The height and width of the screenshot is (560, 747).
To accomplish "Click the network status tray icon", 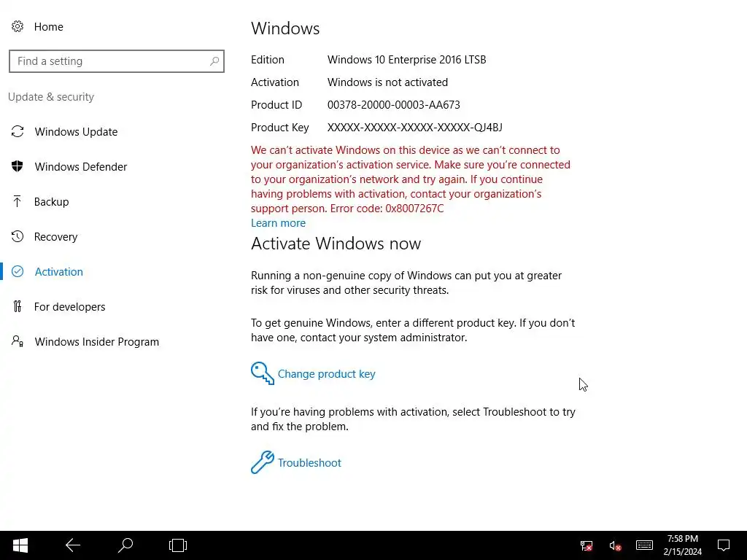I will point(587,545).
